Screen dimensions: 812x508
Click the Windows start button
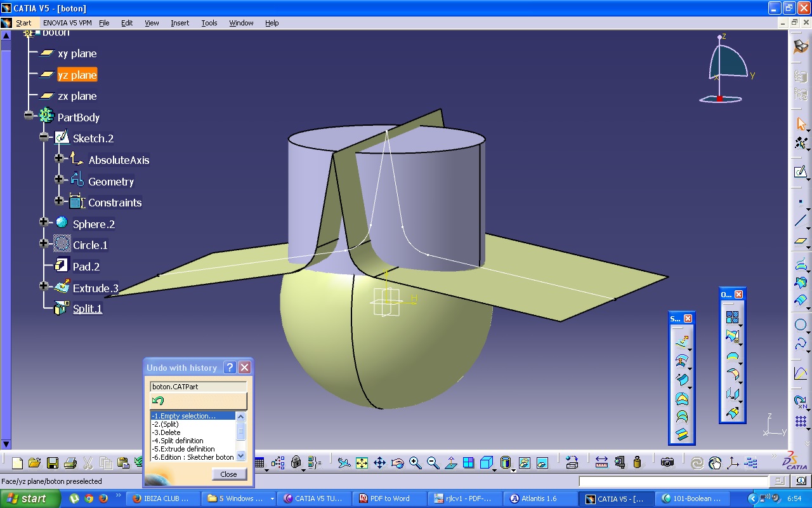(30, 498)
